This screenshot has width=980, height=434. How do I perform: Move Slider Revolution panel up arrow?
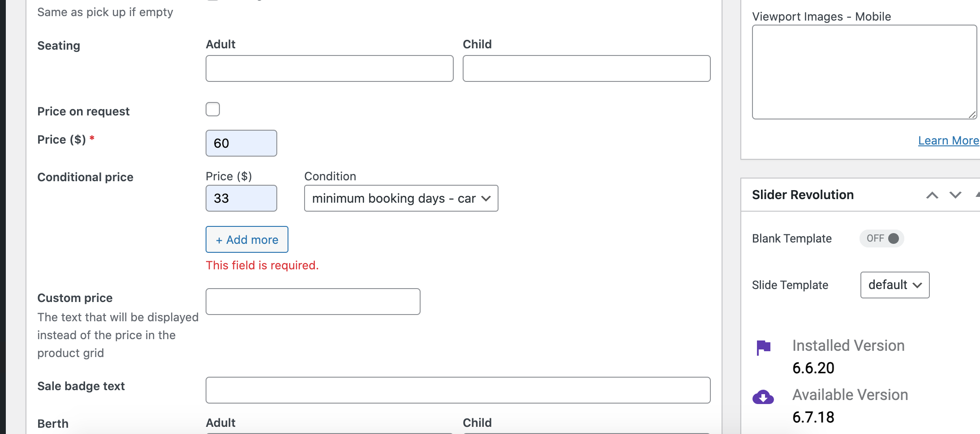point(932,195)
